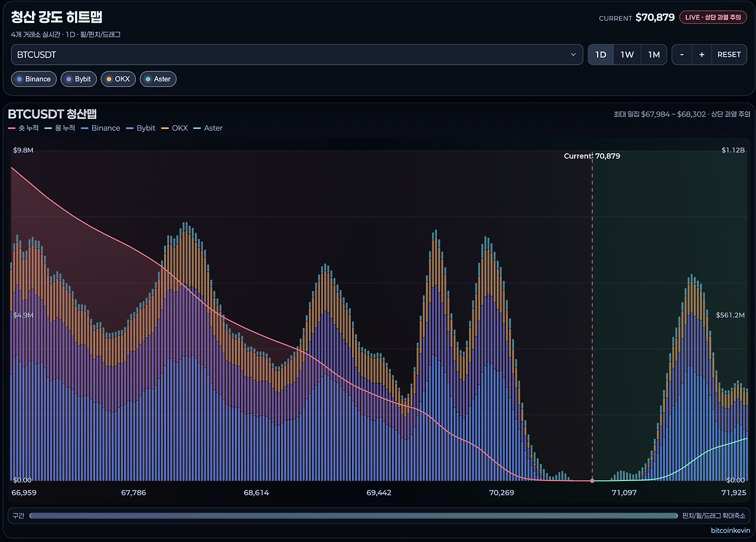This screenshot has height=542, width=756.
Task: Toggle the Binance exchange filter chip
Action: (x=34, y=79)
